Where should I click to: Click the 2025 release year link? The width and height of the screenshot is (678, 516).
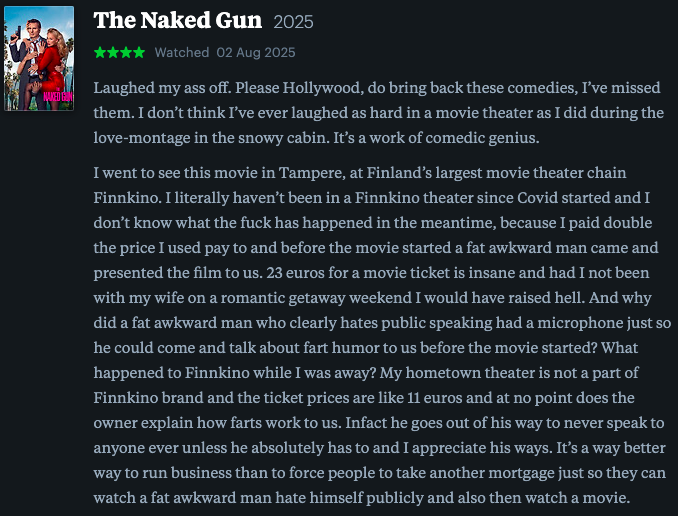click(x=293, y=22)
